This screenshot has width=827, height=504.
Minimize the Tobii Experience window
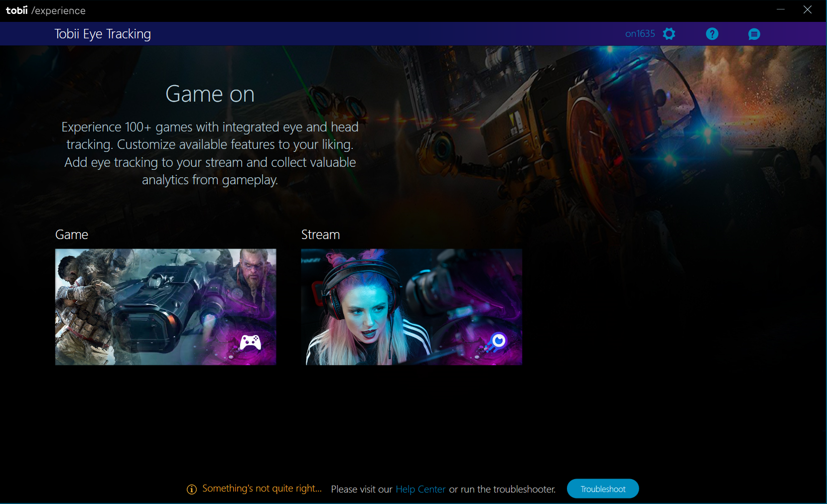[780, 10]
